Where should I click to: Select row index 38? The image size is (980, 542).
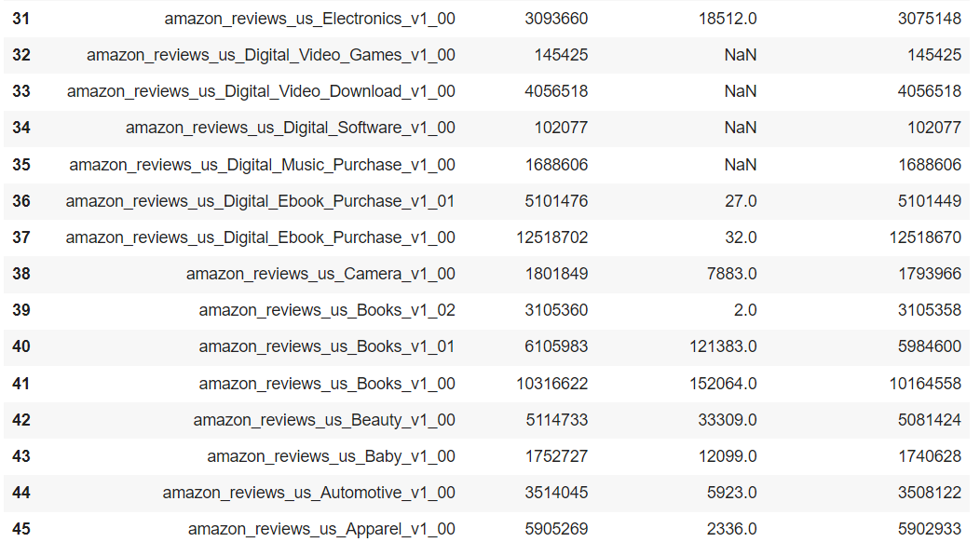coord(21,274)
